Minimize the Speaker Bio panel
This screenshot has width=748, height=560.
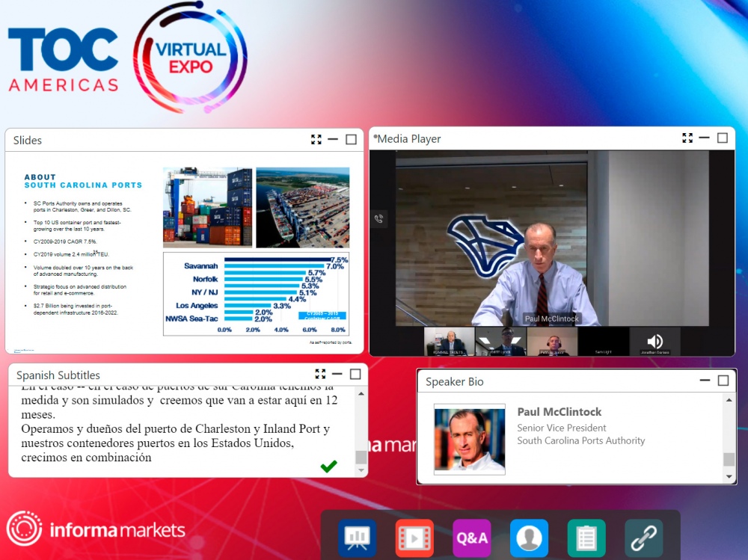(705, 380)
